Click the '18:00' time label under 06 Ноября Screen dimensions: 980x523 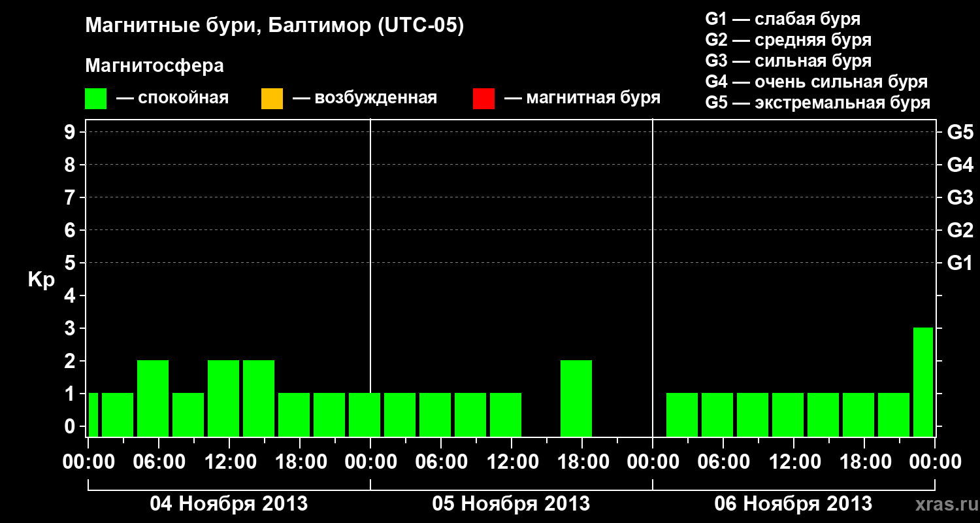(x=864, y=462)
